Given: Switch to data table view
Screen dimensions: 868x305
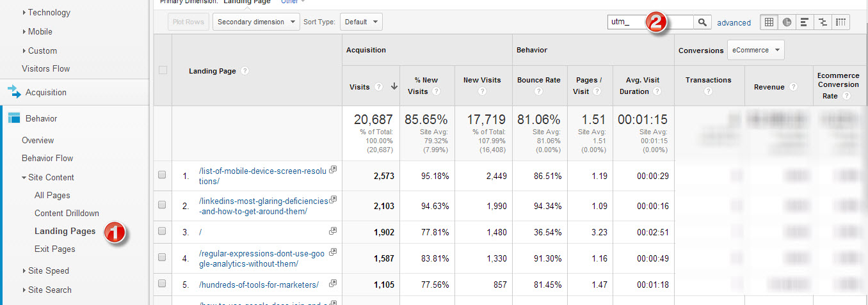Looking at the screenshot, I should 769,22.
